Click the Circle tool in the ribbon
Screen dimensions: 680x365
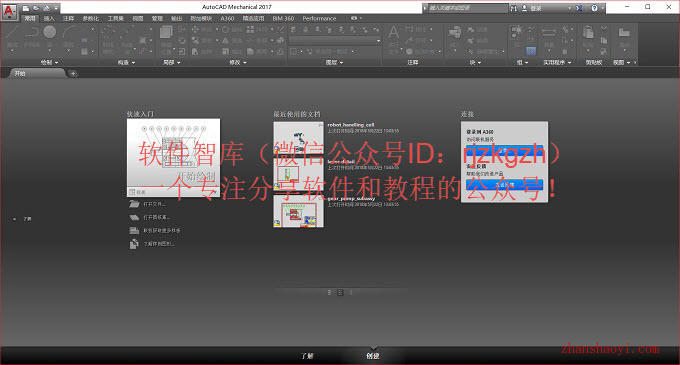(50, 32)
